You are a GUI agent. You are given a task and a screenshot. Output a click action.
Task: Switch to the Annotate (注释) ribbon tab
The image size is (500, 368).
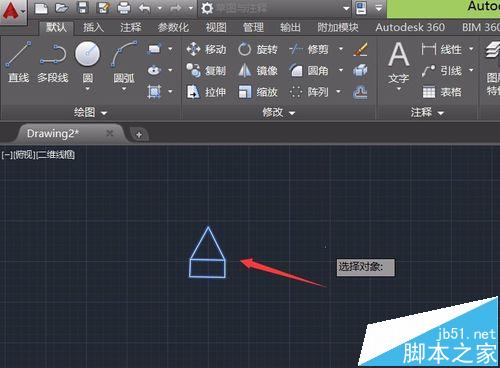tap(130, 27)
